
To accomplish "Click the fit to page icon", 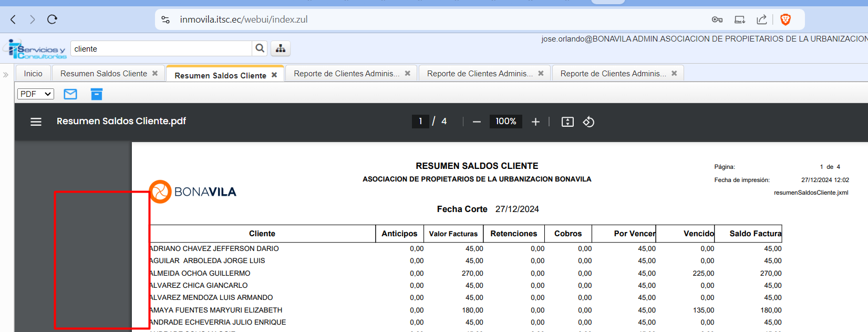I will coord(567,122).
